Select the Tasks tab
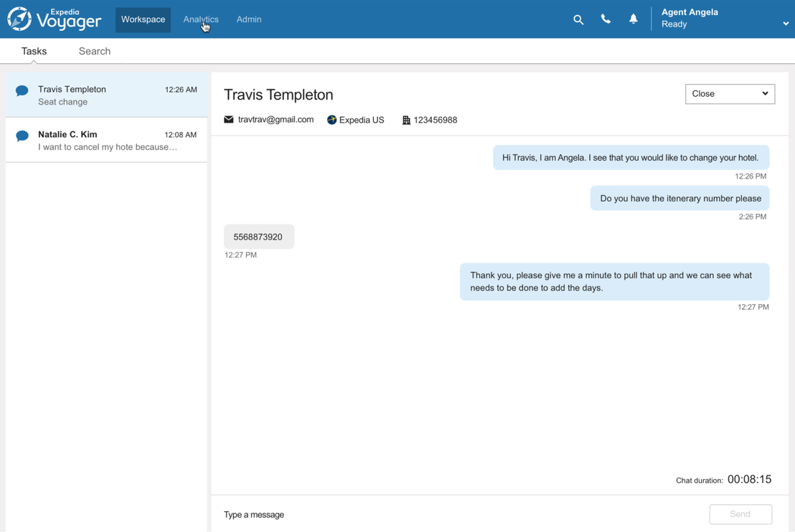The image size is (795, 532). (x=34, y=52)
